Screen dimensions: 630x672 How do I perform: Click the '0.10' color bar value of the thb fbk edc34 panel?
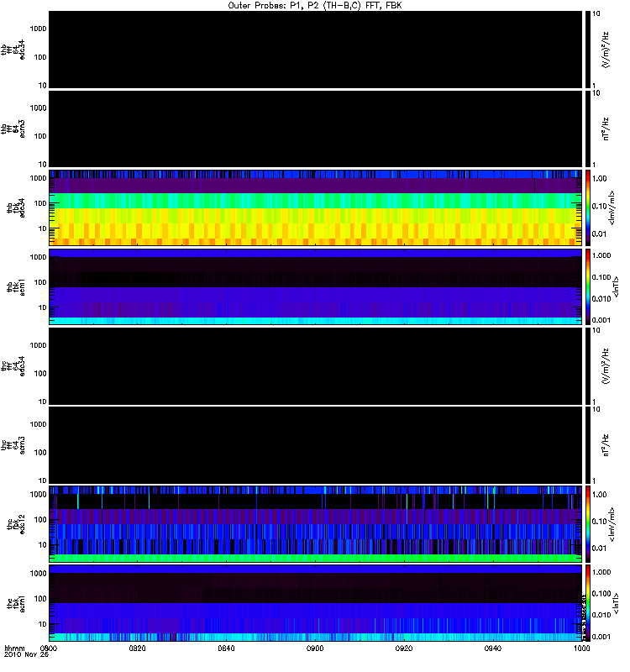[600, 206]
